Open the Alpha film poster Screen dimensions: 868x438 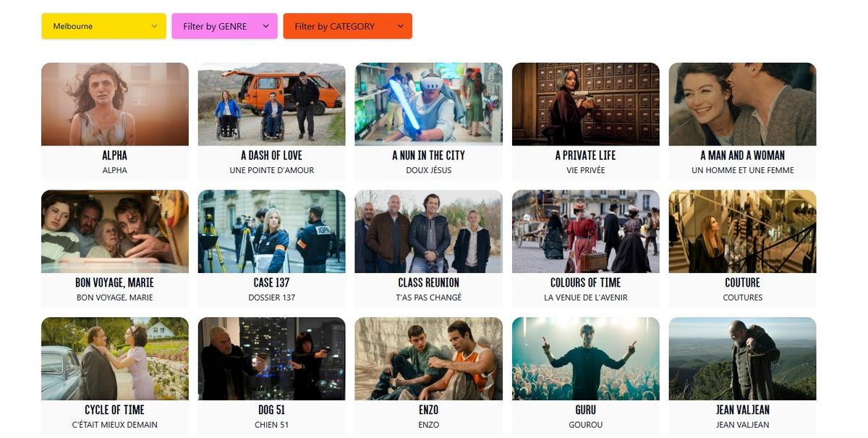(x=115, y=104)
